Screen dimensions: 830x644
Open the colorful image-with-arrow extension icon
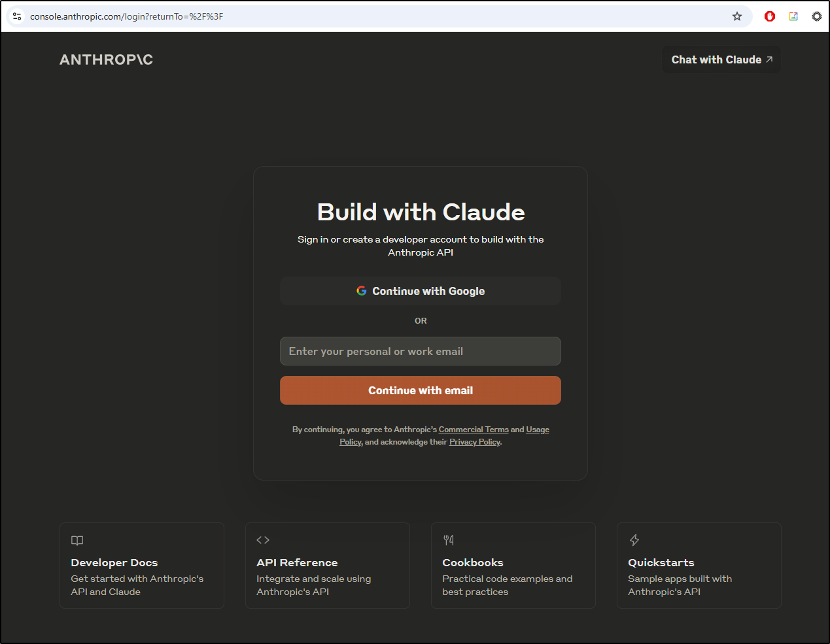tap(793, 16)
